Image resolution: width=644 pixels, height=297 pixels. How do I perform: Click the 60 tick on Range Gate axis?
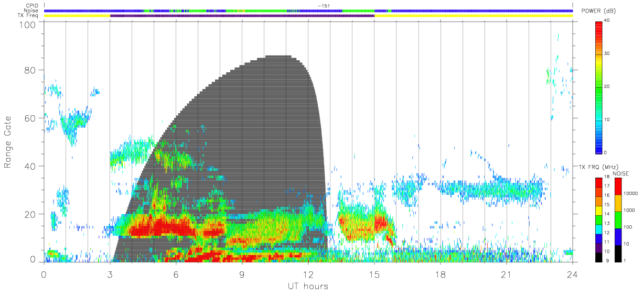[x=30, y=118]
